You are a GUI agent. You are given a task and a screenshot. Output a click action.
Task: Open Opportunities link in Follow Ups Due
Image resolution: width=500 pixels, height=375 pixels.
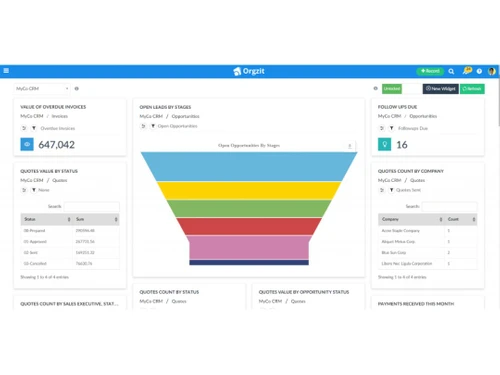coord(423,116)
